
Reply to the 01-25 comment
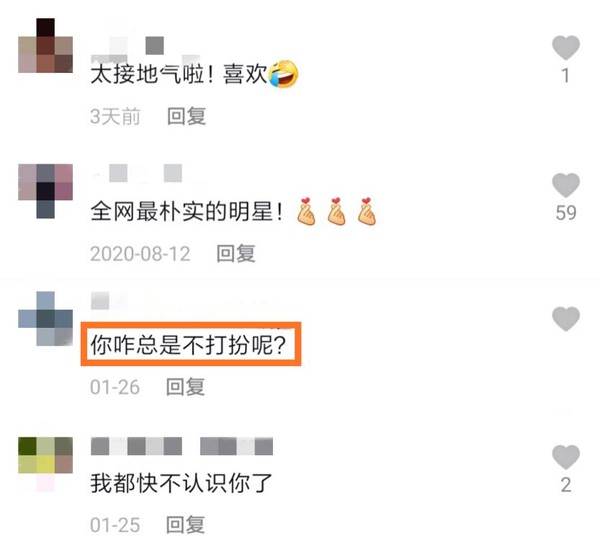(185, 524)
